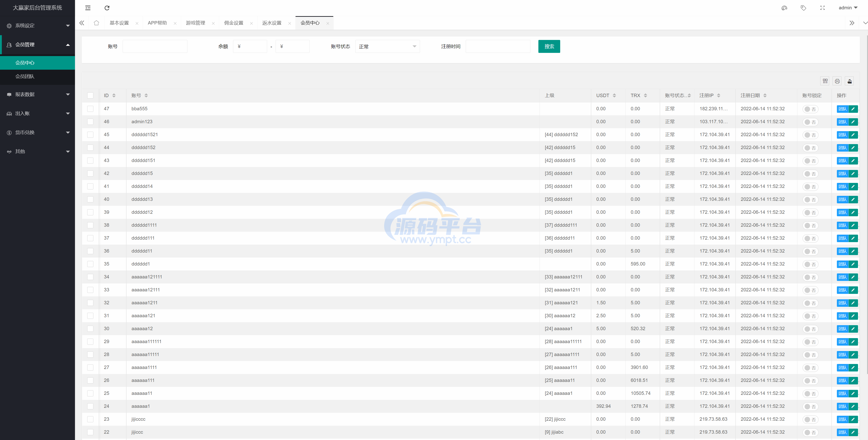The width and height of the screenshot is (868, 440).
Task: Click the print table icon
Action: [x=837, y=81]
